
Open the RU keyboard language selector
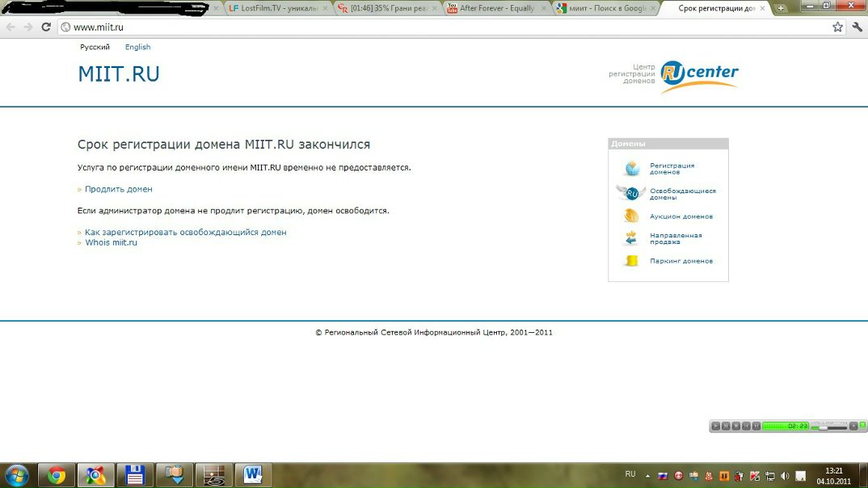(x=630, y=474)
